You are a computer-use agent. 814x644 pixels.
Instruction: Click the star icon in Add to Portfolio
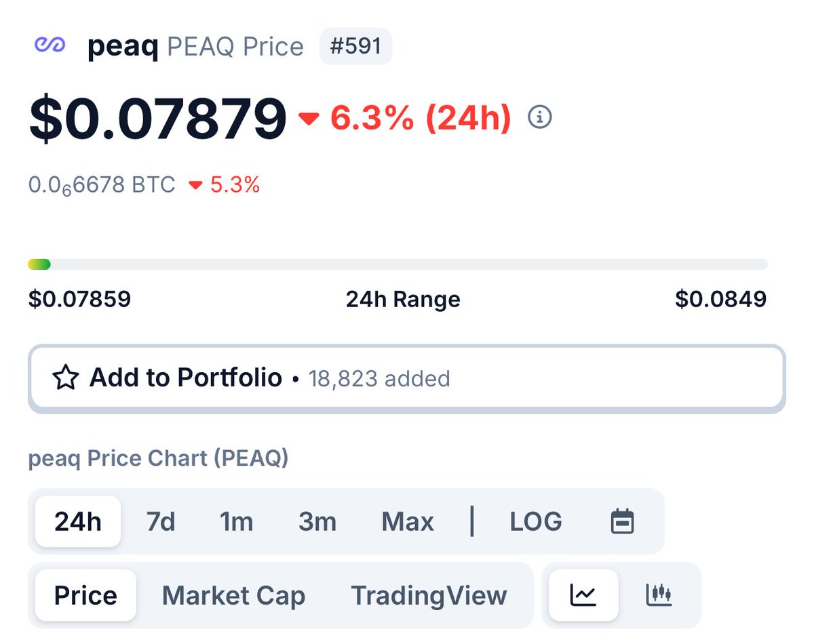click(65, 378)
